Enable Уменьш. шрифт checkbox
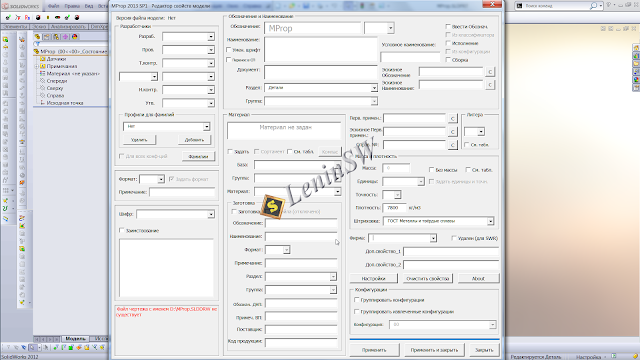 tap(229, 50)
